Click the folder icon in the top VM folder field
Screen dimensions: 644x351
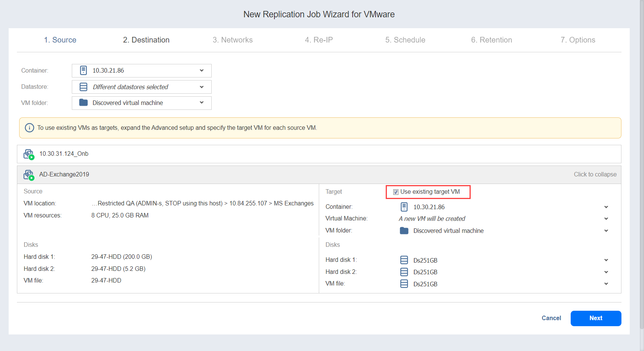(83, 103)
